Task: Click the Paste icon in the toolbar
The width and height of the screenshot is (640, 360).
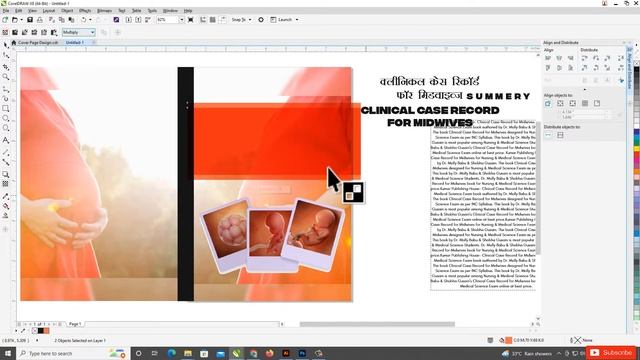Action: point(71,20)
